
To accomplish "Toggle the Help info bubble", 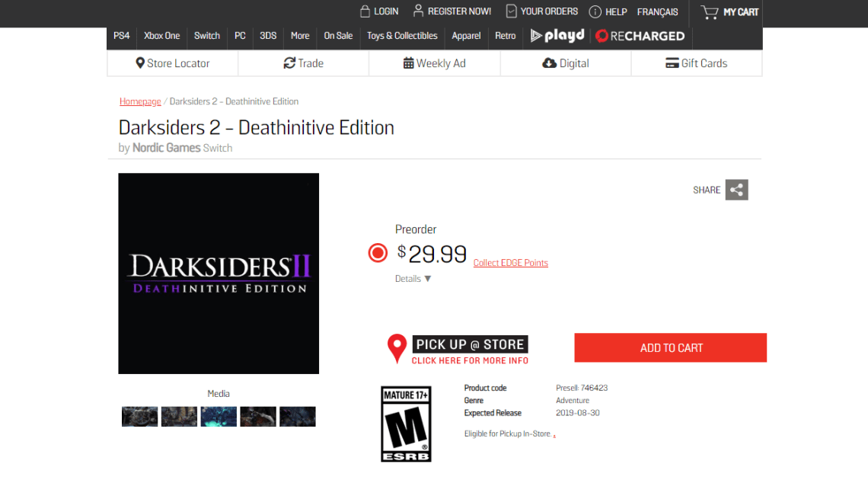I will pyautogui.click(x=595, y=11).
